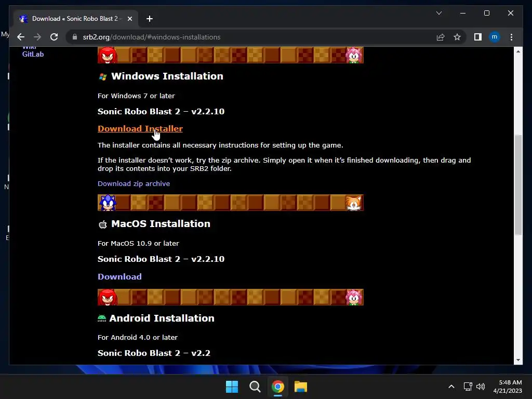The image size is (532, 399).
Task: Click the page scrollbar down arrow
Action: (518, 360)
